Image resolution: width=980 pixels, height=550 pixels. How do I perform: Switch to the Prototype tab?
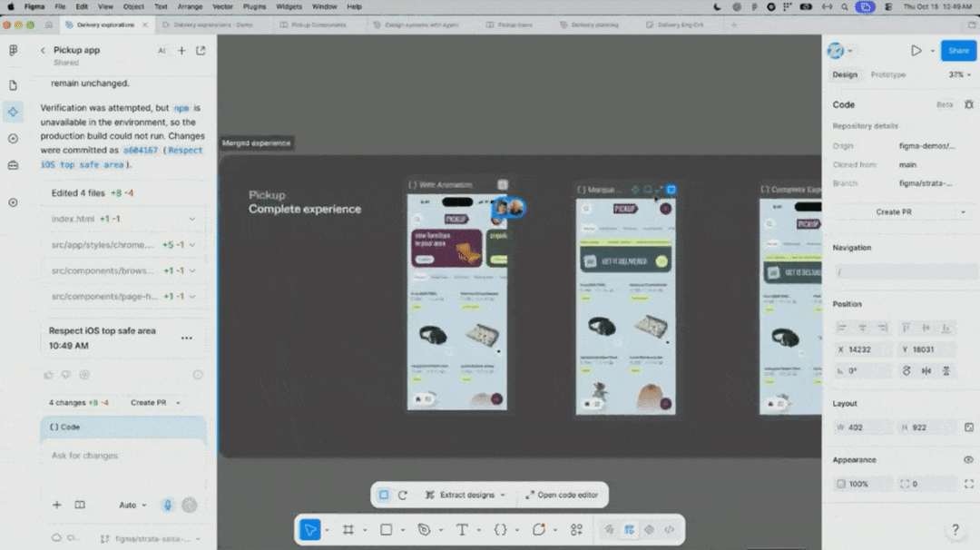coord(888,74)
